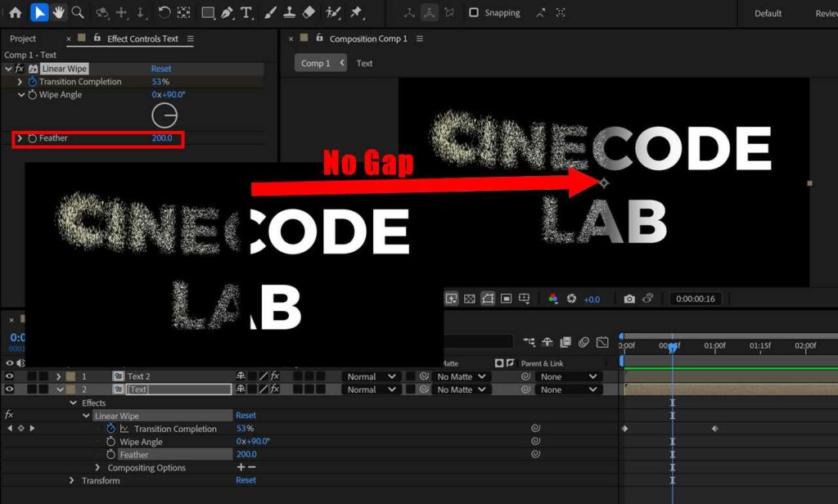Switch to the Project panel tab
The height and width of the screenshot is (504, 838).
point(22,38)
